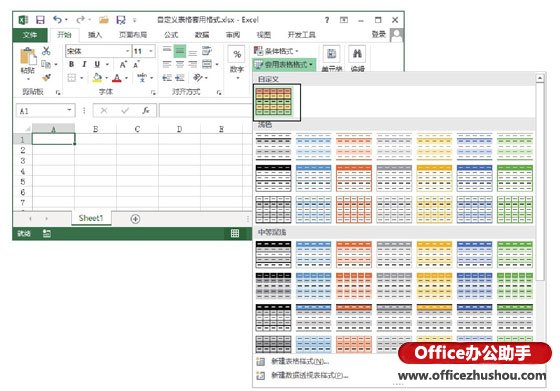The width and height of the screenshot is (560, 391).
Task: Click the Increase Indent icon
Action: click(x=180, y=78)
